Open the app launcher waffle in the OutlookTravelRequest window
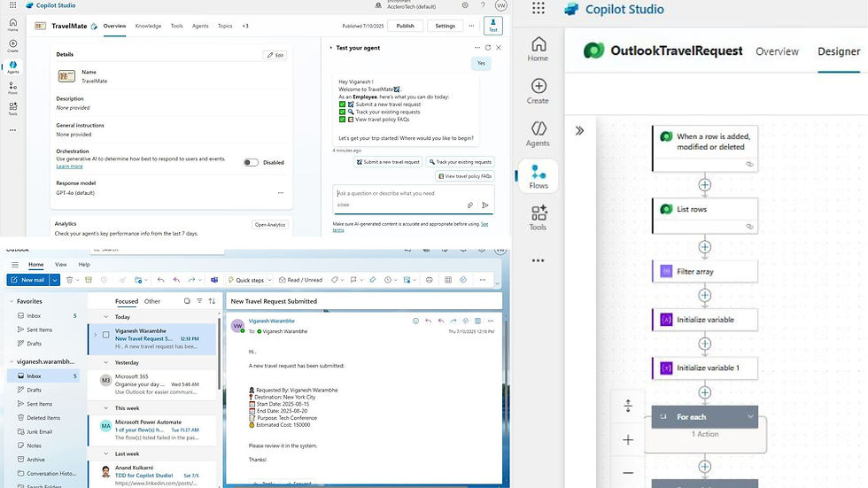Image resolution: width=868 pixels, height=488 pixels. pos(539,8)
